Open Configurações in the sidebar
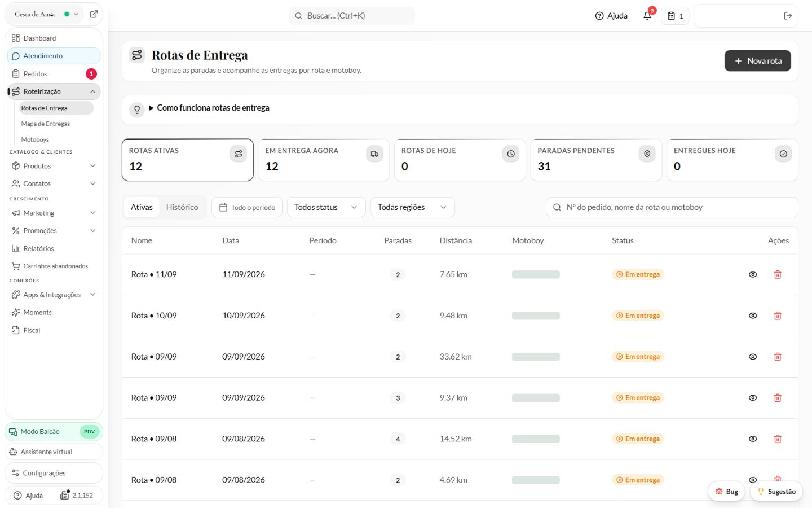 pos(54,473)
